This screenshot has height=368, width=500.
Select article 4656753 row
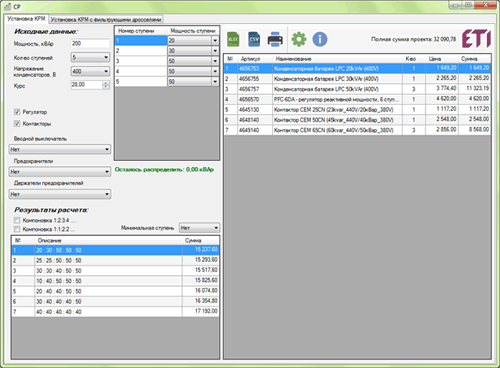point(357,68)
